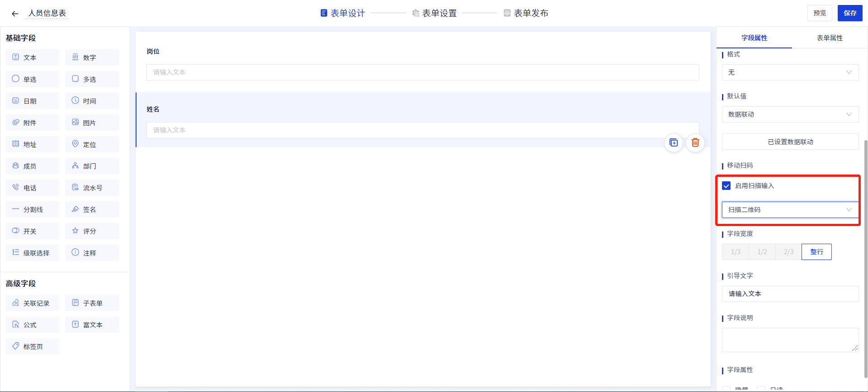Insert a 子表单 advanced field

(92, 303)
